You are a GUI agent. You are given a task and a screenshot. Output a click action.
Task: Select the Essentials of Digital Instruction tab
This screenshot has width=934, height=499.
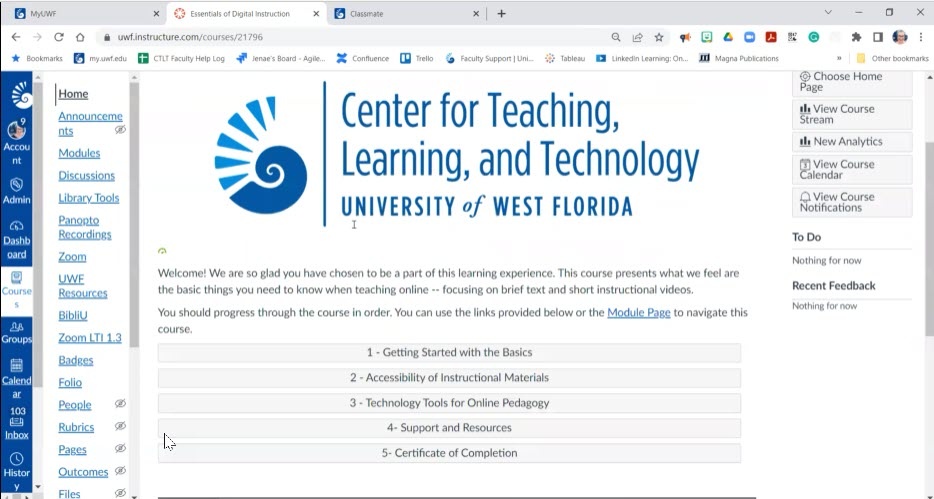click(245, 13)
